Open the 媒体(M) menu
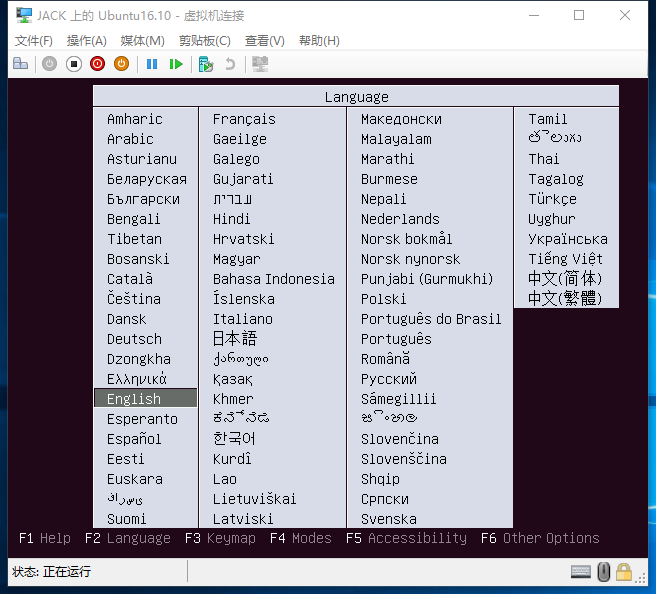 coord(142,41)
